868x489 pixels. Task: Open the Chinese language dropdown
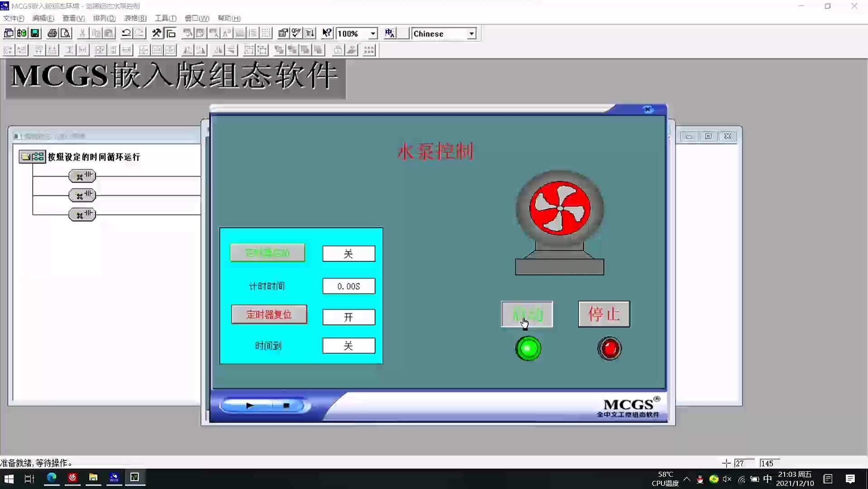point(471,33)
